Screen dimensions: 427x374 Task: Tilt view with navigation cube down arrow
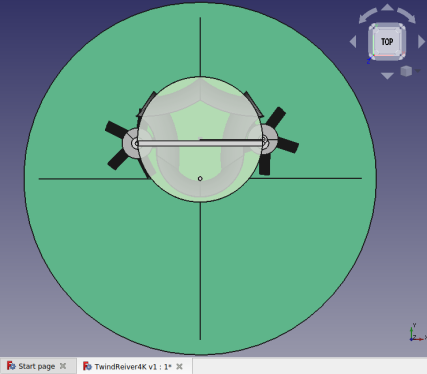(387, 76)
